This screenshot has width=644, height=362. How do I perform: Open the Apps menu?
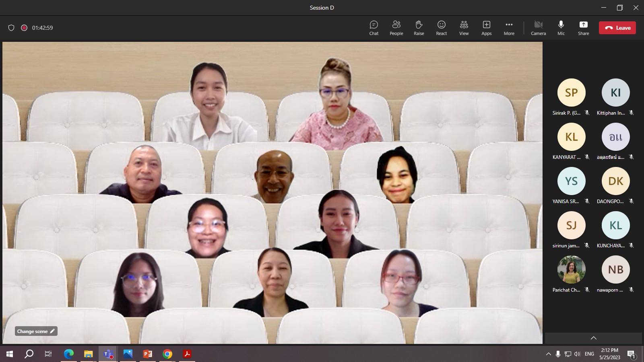[486, 28]
